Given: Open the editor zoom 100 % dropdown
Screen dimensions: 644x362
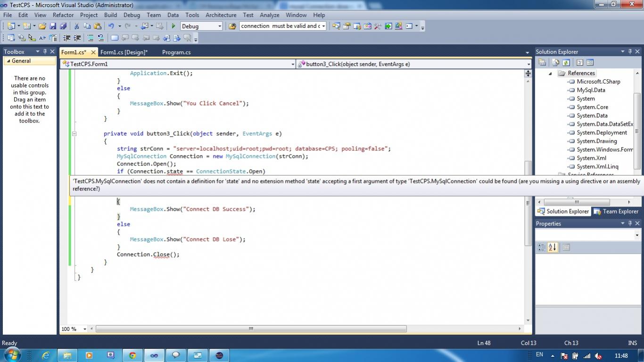Looking at the screenshot, I should [x=84, y=329].
